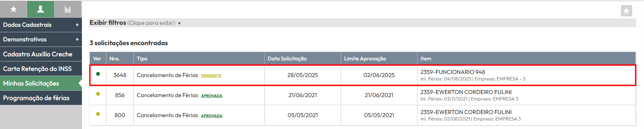Open Carta Retenção do INSS menu item
Screen dimensions: 644x129
point(41,69)
